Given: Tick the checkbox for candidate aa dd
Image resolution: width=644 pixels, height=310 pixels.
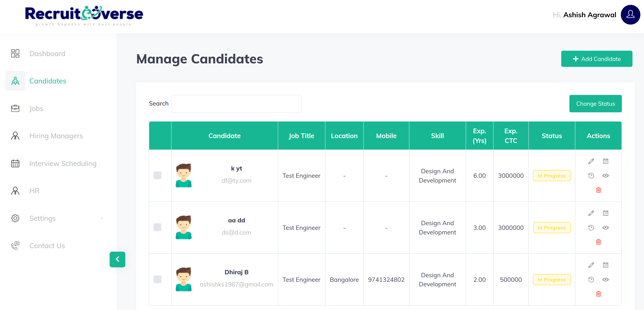Looking at the screenshot, I should [158, 227].
